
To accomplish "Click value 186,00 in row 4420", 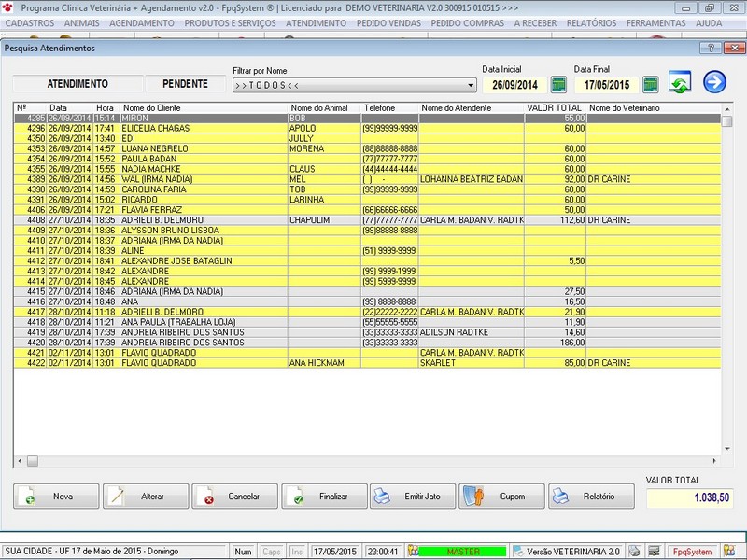I will pos(572,343).
